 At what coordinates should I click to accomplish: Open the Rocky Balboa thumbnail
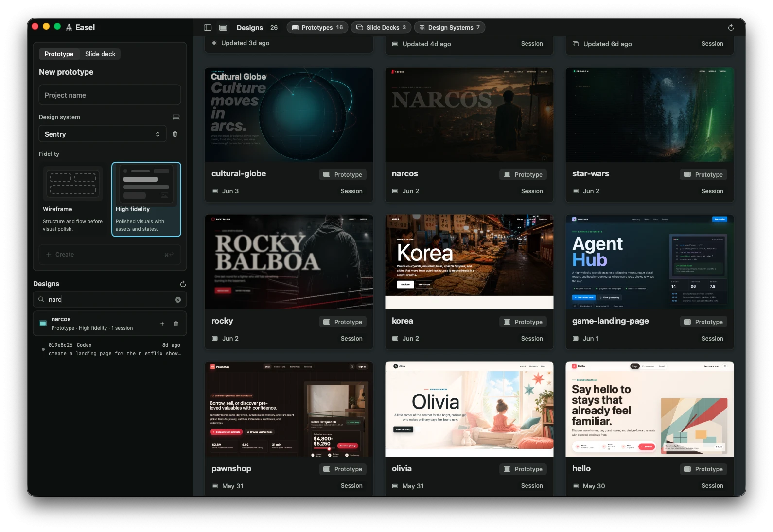(x=289, y=262)
